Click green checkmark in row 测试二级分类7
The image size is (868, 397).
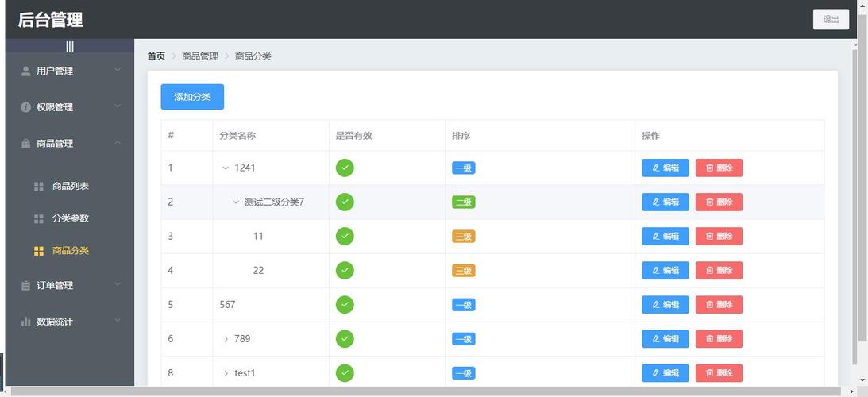(345, 202)
